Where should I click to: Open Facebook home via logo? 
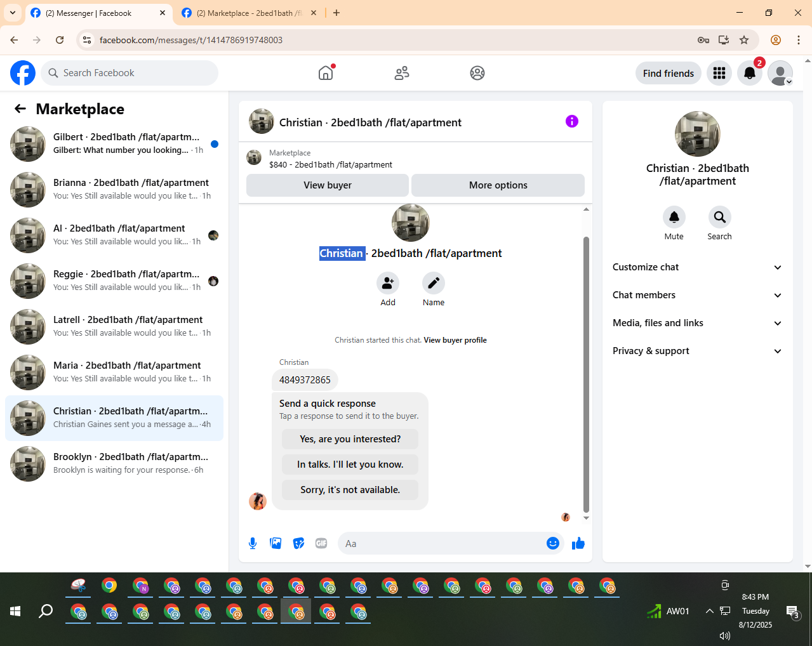[23, 73]
